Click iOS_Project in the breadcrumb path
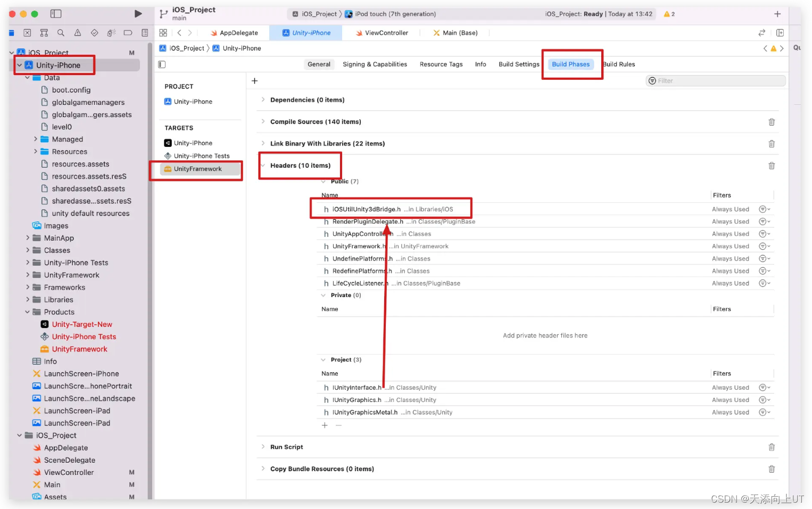This screenshot has width=812, height=509. (181, 48)
